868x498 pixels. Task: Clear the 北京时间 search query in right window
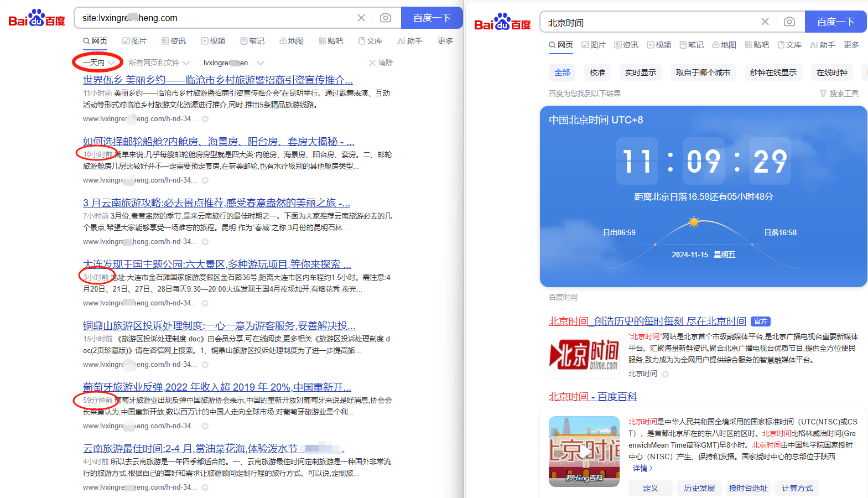click(765, 22)
